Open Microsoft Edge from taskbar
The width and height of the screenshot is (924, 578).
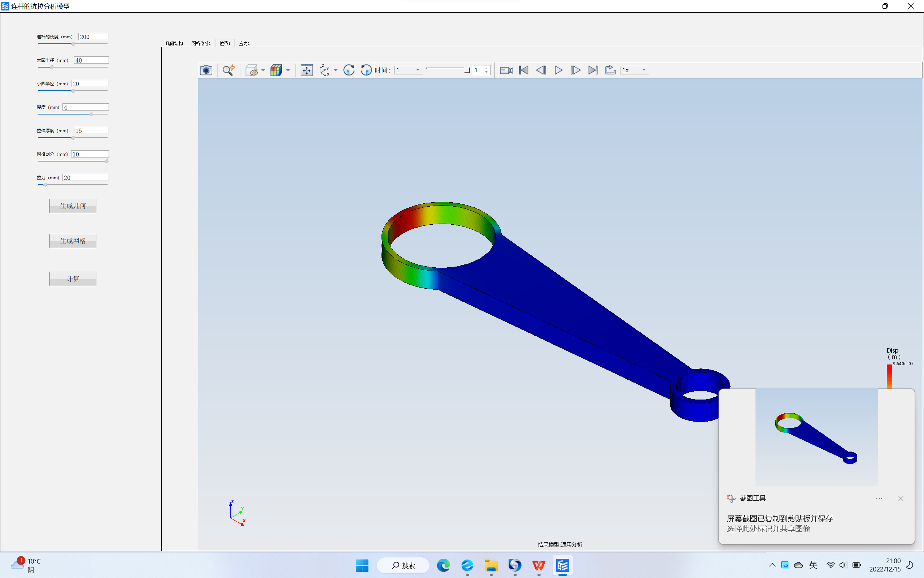click(x=443, y=565)
